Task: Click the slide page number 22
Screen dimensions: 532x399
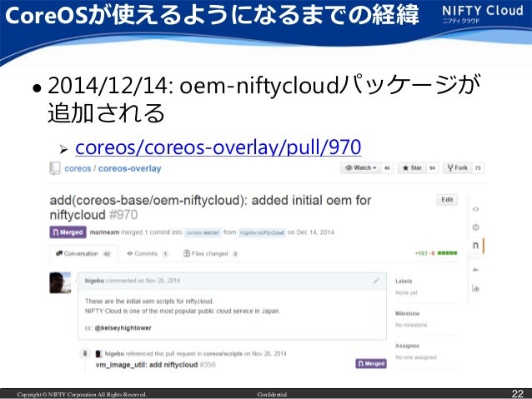Action: point(518,393)
